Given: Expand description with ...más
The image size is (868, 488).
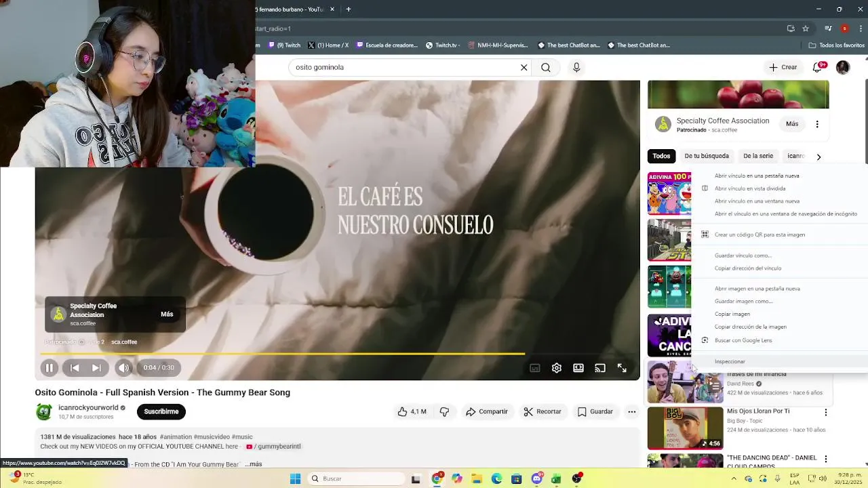Looking at the screenshot, I should pos(254,464).
